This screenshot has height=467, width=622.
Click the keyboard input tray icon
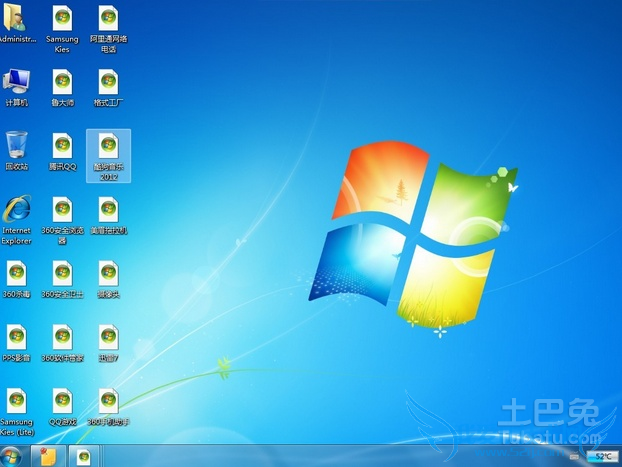(x=574, y=457)
